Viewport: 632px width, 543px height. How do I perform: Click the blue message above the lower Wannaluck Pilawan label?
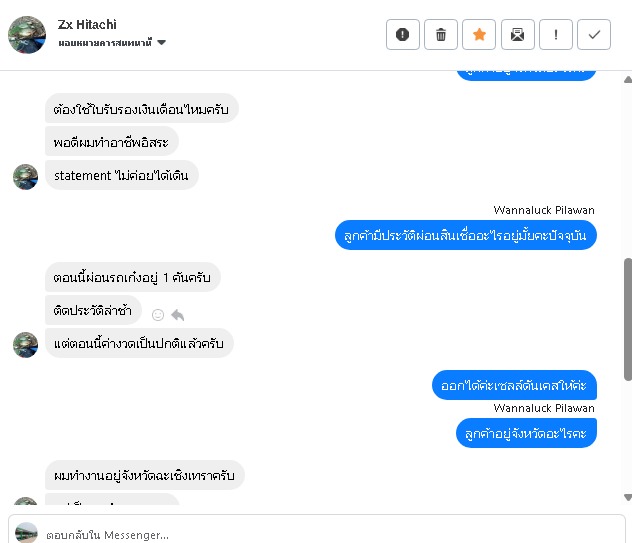514,384
